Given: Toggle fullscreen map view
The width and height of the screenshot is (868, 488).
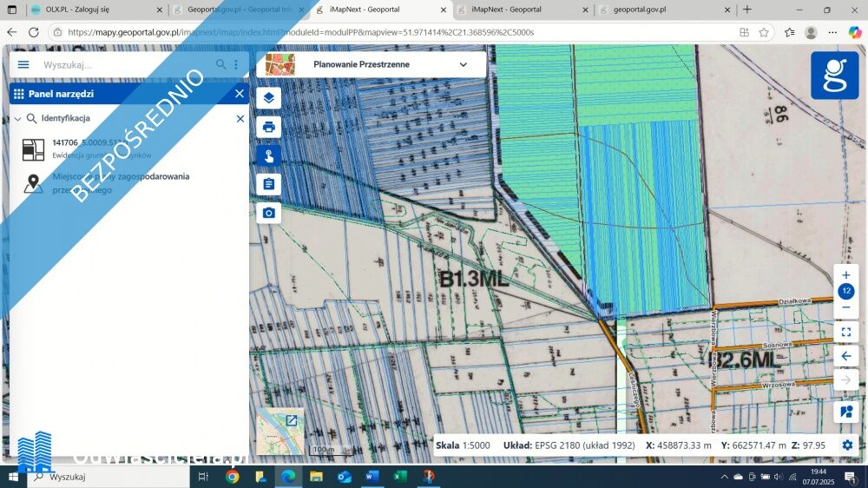Looking at the screenshot, I should [846, 332].
